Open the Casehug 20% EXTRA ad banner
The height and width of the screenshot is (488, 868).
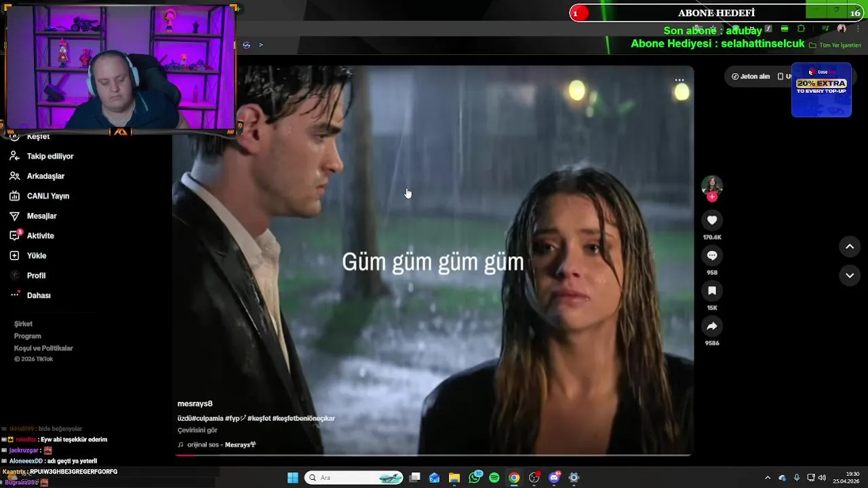(x=821, y=89)
